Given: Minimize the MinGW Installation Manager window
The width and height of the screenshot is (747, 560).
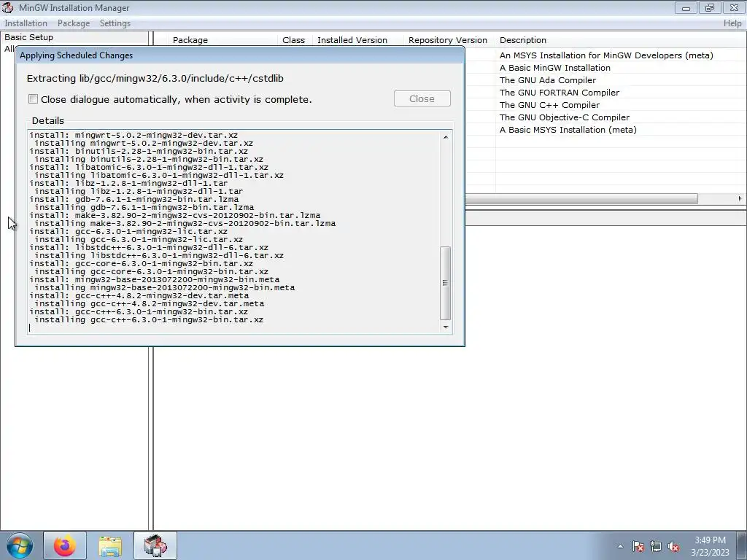Looking at the screenshot, I should (686, 7).
